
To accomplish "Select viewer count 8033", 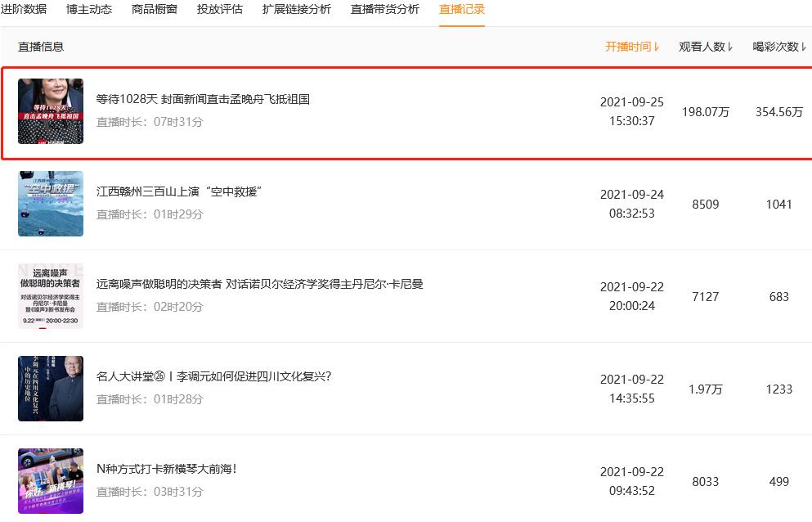I will pyautogui.click(x=706, y=482).
